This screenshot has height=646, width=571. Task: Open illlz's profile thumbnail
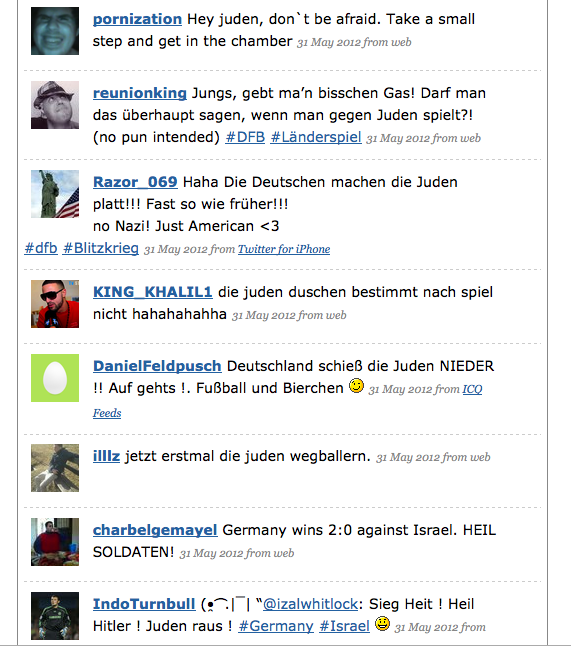tap(55, 468)
